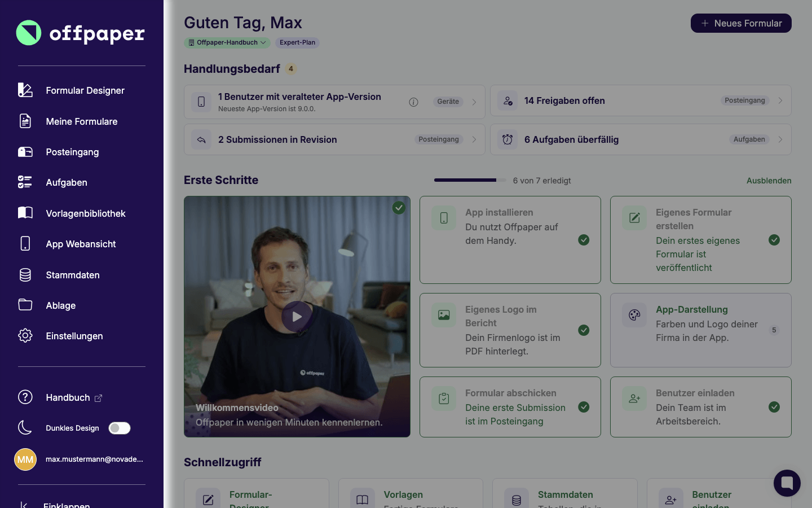
Task: Open the chat support bubble
Action: pos(787,483)
